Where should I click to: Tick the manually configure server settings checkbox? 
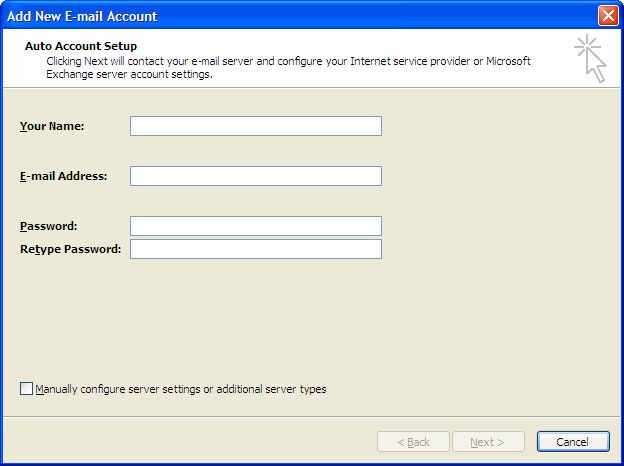pyautogui.click(x=26, y=388)
